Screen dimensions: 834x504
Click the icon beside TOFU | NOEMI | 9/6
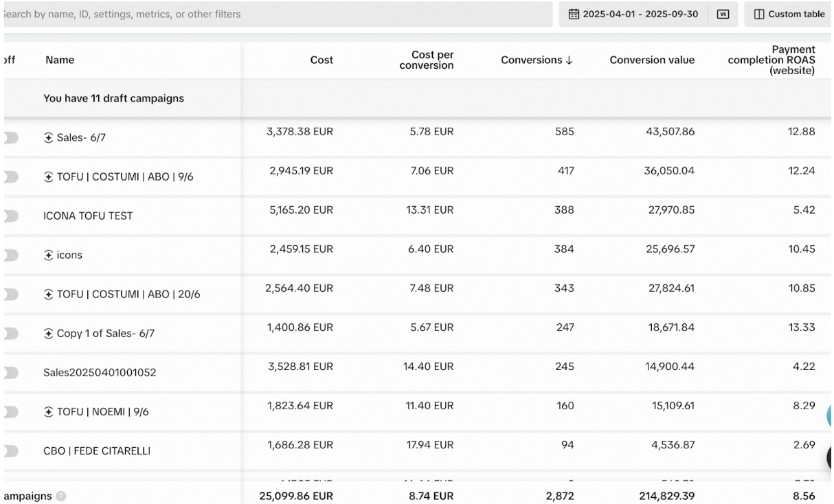(49, 412)
